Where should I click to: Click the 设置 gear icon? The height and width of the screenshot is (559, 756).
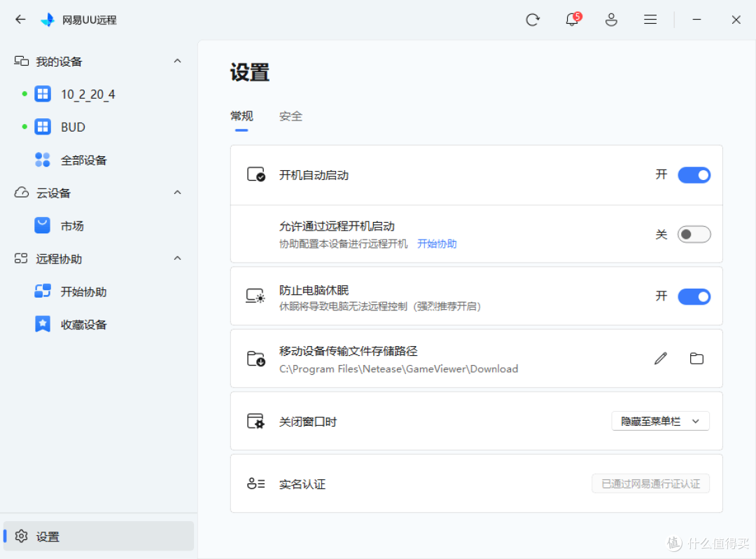[21, 536]
